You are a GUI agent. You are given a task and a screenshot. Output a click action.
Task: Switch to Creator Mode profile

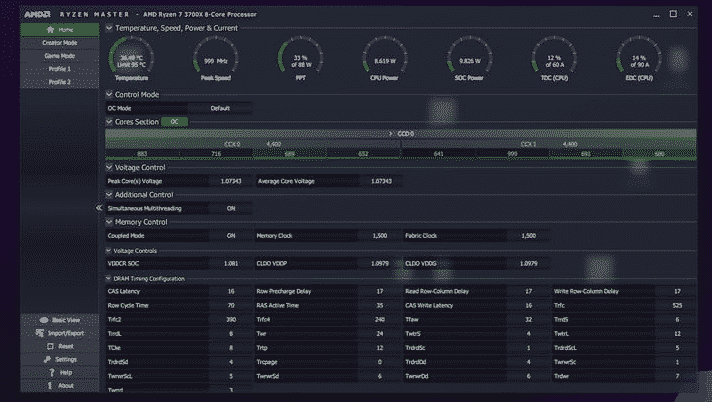point(59,43)
